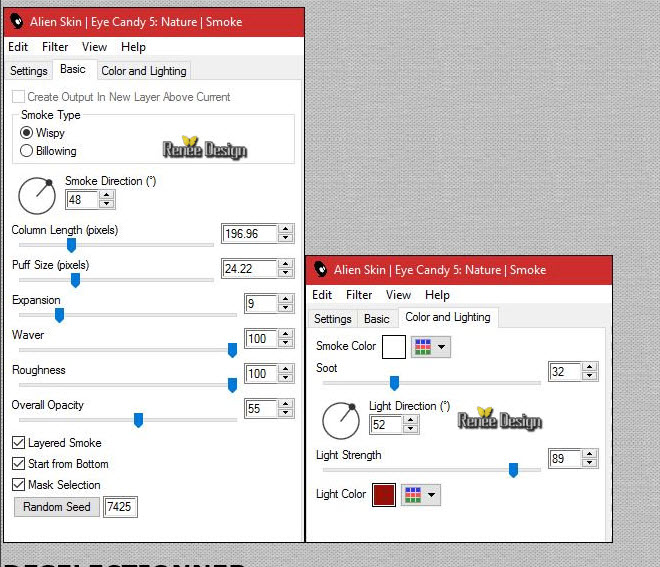Click Column Length value field 196.96
The width and height of the screenshot is (660, 567).
(249, 233)
